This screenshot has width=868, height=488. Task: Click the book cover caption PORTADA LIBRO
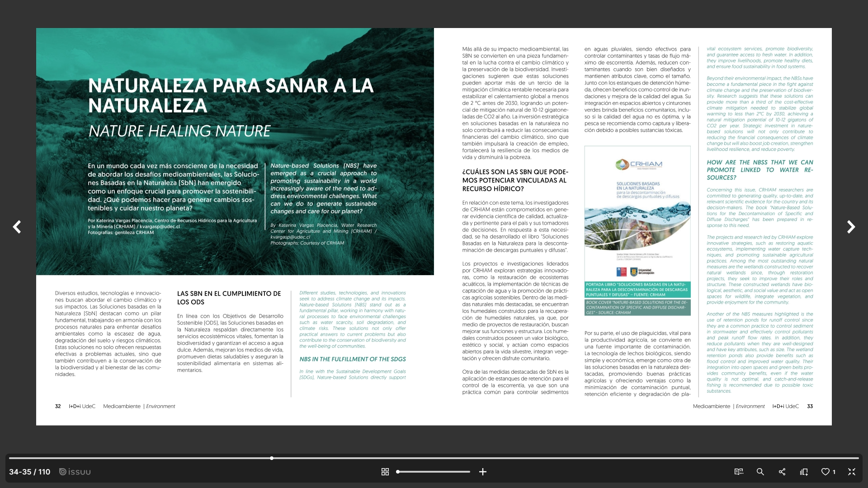[x=637, y=290]
